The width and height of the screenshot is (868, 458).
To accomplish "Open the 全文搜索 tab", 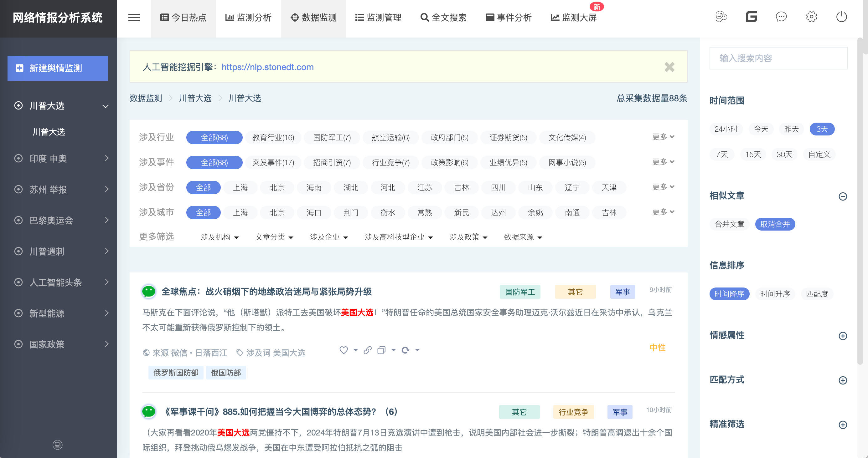I will click(443, 18).
